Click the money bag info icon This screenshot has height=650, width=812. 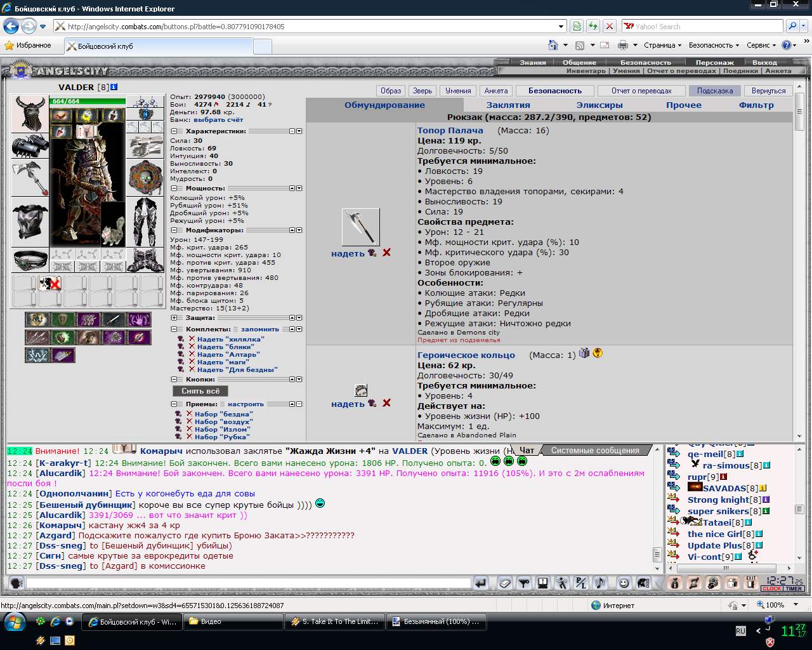(x=675, y=583)
